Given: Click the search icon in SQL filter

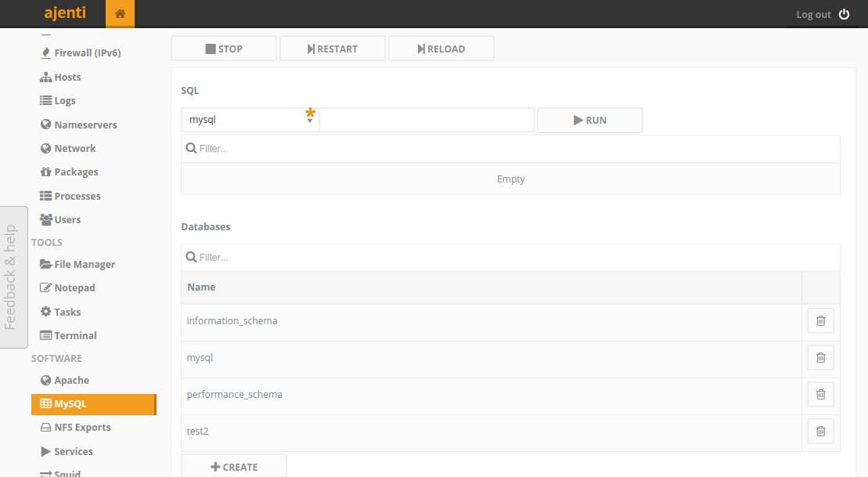Looking at the screenshot, I should click(191, 148).
